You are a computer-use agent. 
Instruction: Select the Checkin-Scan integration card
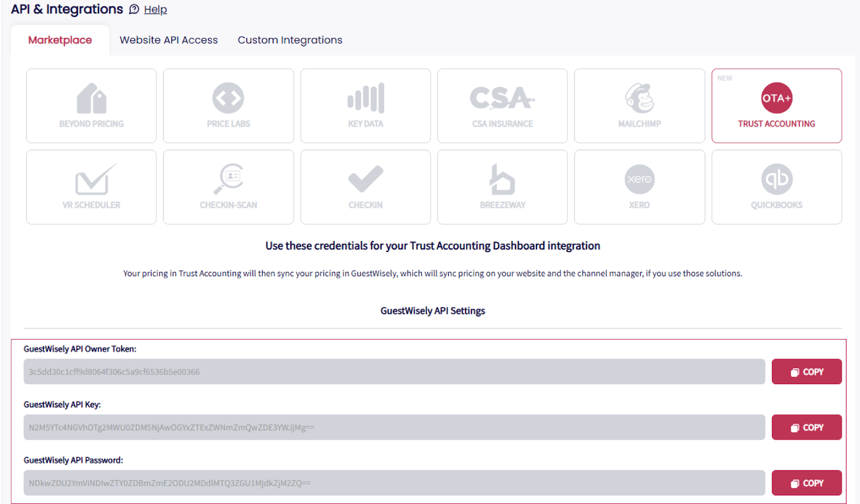coord(228,187)
